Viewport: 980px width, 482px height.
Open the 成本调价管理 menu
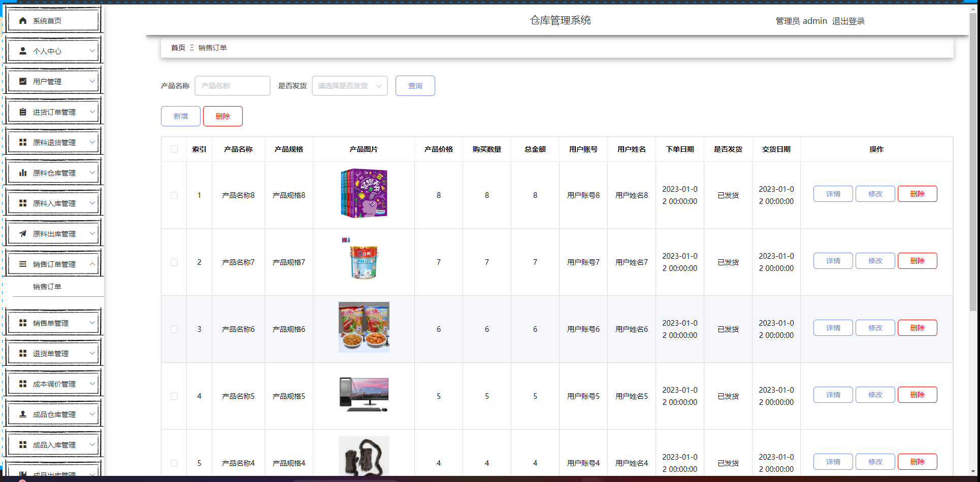(x=53, y=384)
